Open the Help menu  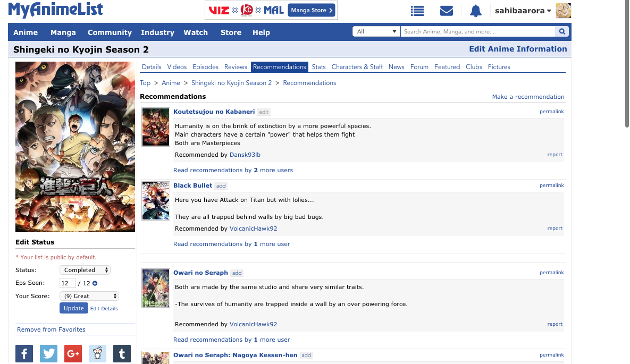click(x=261, y=32)
